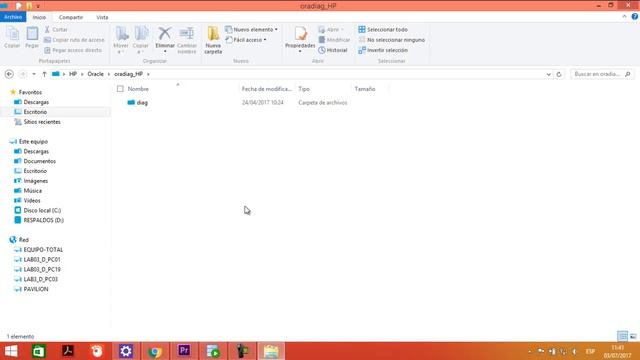Open Nuevo elemento dropdown
Image resolution: width=640 pixels, height=360 pixels.
click(x=251, y=30)
